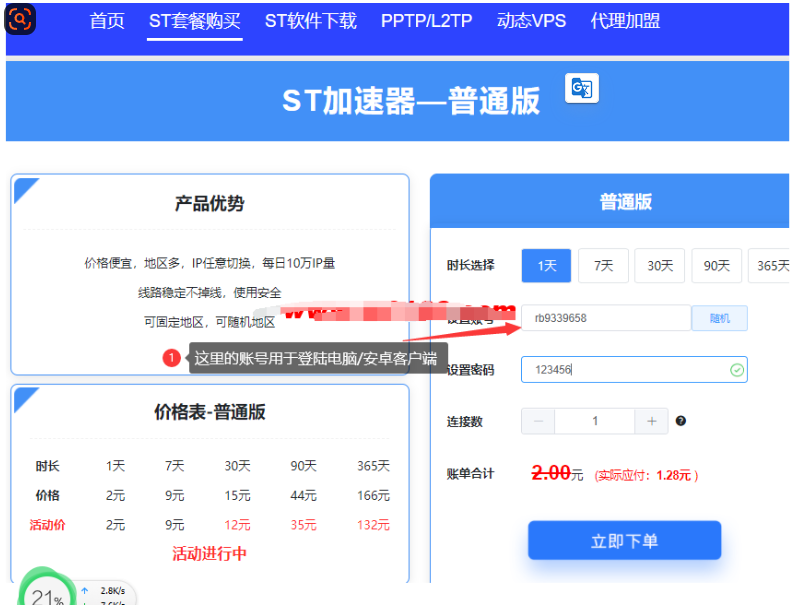Click the 可固定地区，可随机地区 line
Image resolution: width=799 pixels, height=609 pixels.
(209, 322)
